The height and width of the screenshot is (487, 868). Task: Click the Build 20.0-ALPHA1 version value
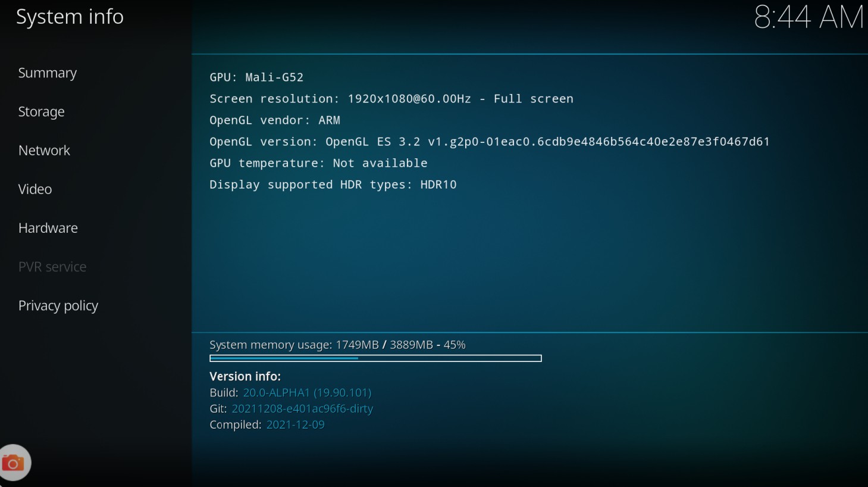(x=307, y=392)
